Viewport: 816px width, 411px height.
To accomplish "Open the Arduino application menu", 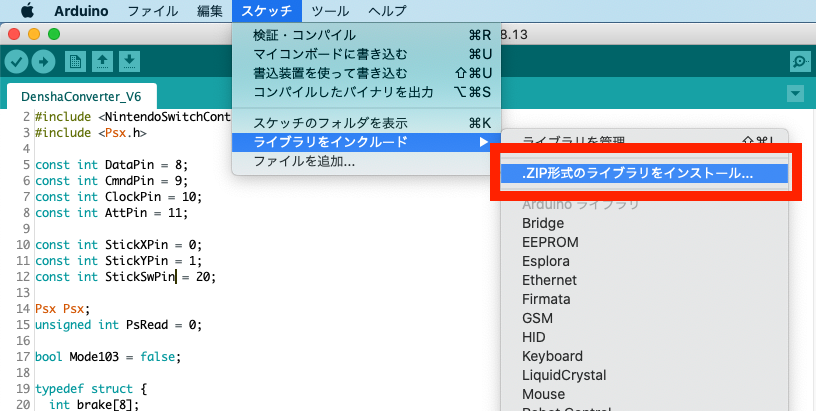I will coord(81,11).
